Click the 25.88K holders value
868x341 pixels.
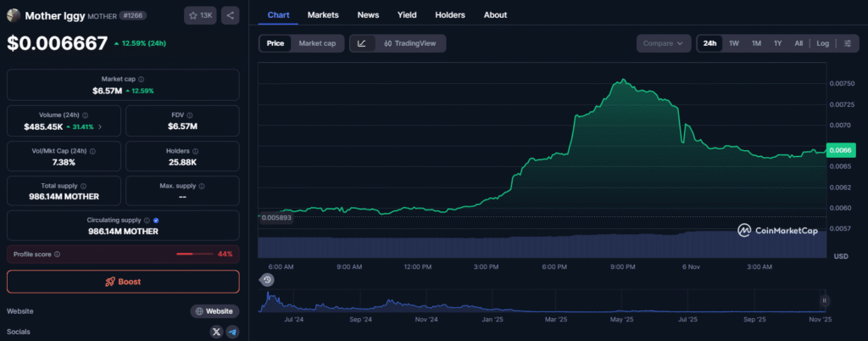pos(182,162)
